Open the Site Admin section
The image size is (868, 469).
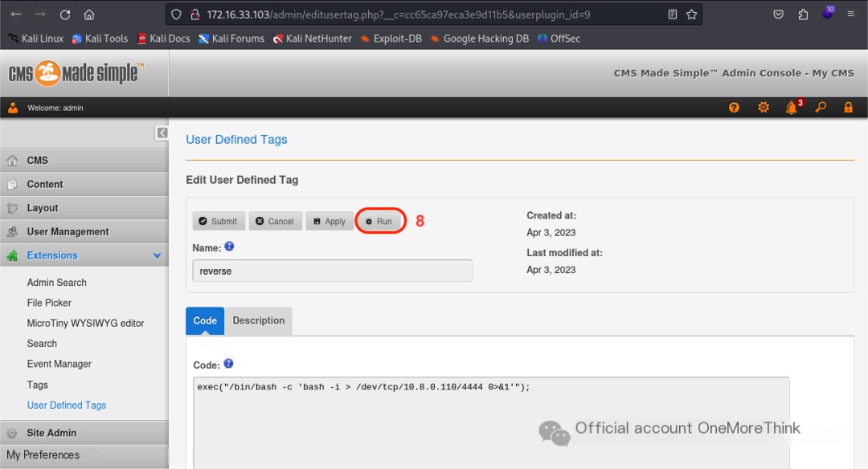(84, 433)
